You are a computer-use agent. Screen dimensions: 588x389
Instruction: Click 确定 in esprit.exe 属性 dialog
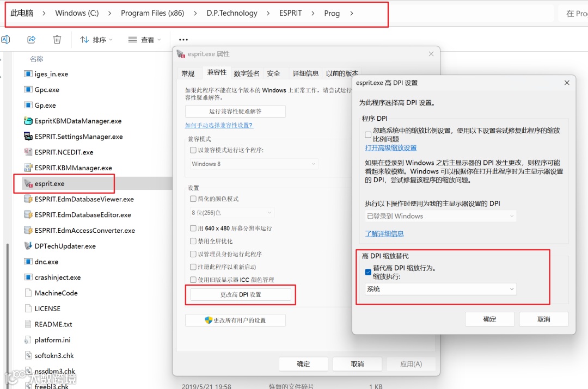click(303, 364)
